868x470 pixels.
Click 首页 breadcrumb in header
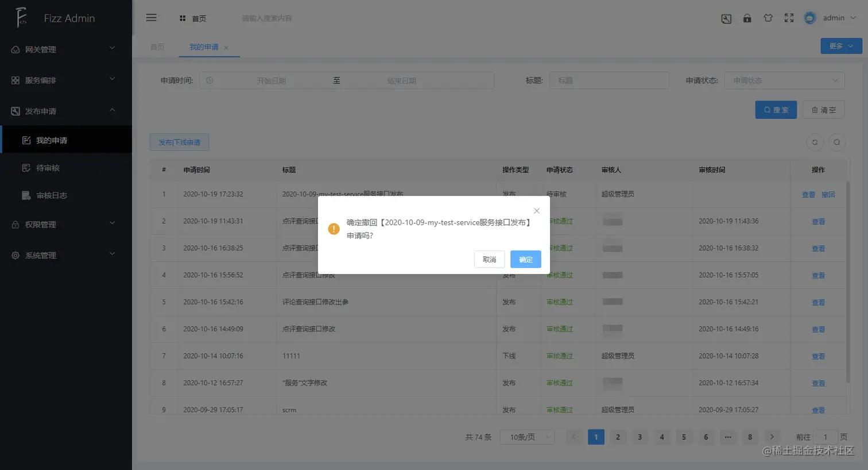coord(199,18)
